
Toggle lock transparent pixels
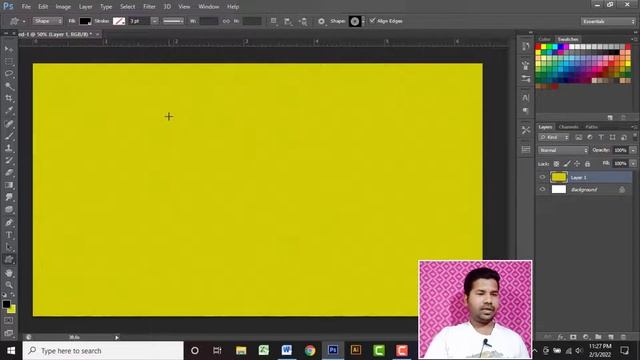tap(556, 164)
